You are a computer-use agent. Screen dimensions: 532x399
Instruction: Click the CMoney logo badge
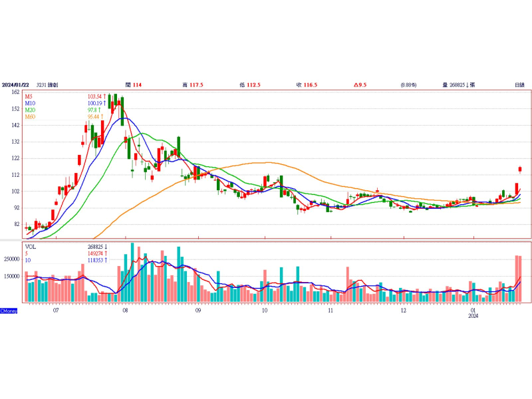(9, 311)
